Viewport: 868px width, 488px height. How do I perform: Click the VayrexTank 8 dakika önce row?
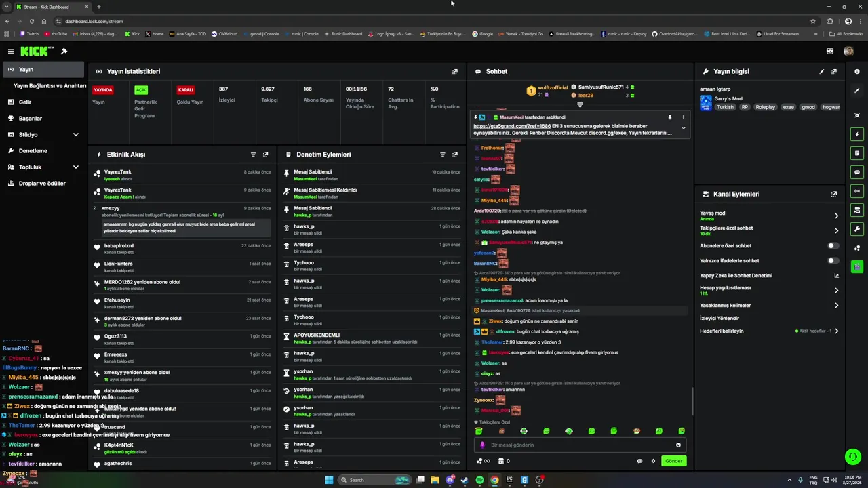click(x=182, y=175)
